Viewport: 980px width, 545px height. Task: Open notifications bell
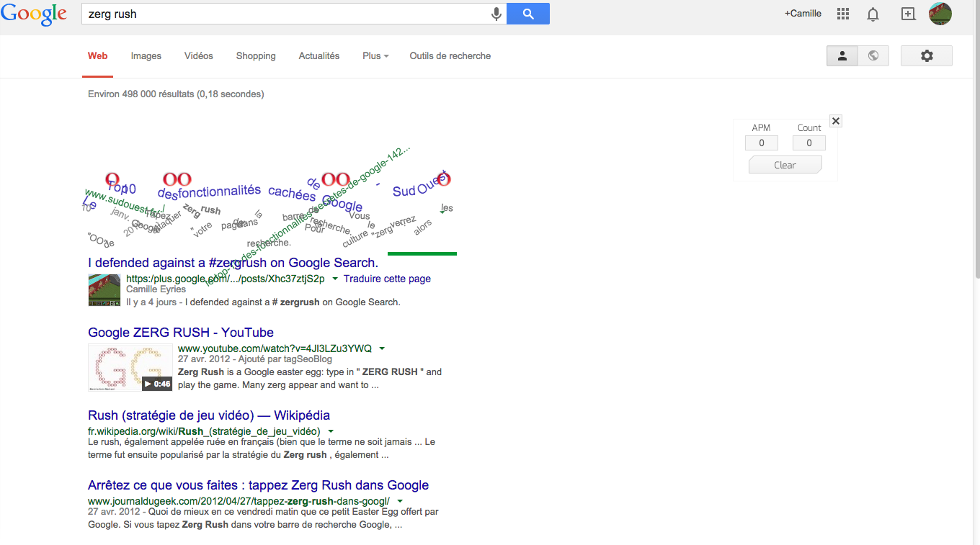(x=873, y=14)
